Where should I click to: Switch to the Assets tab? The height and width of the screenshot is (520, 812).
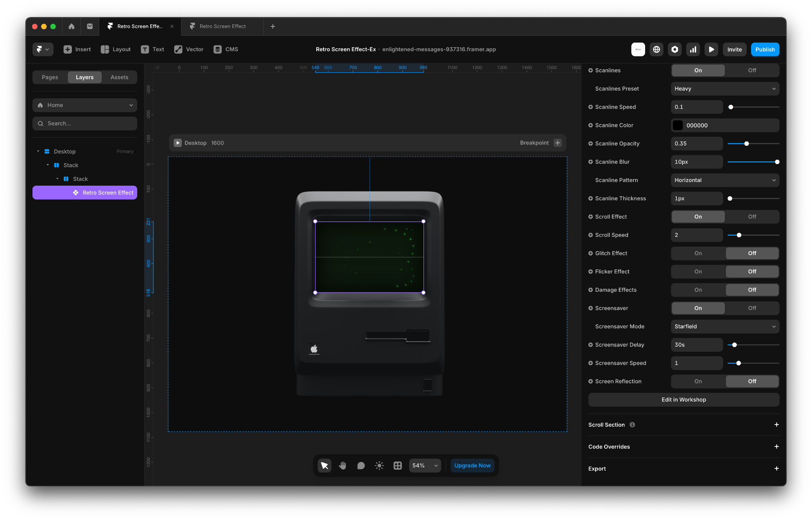(x=119, y=77)
